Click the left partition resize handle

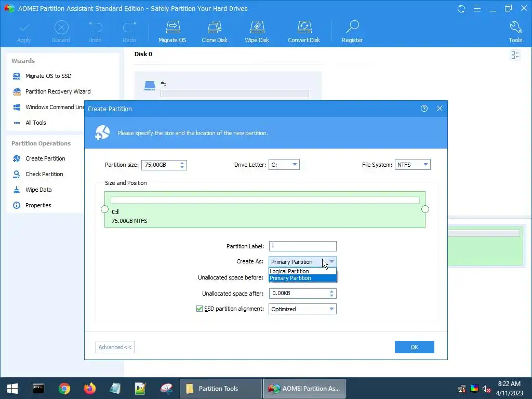pyautogui.click(x=104, y=209)
